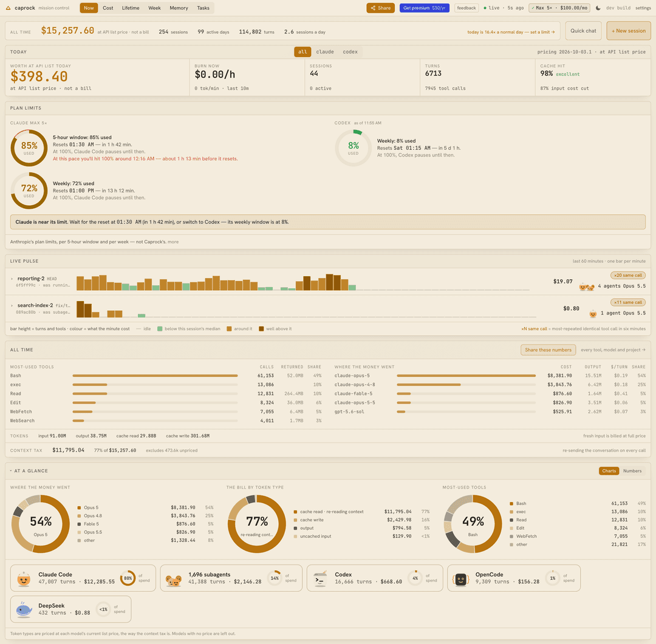Toggle dark mode moon icon
Image resolution: width=656 pixels, height=644 pixels.
598,8
